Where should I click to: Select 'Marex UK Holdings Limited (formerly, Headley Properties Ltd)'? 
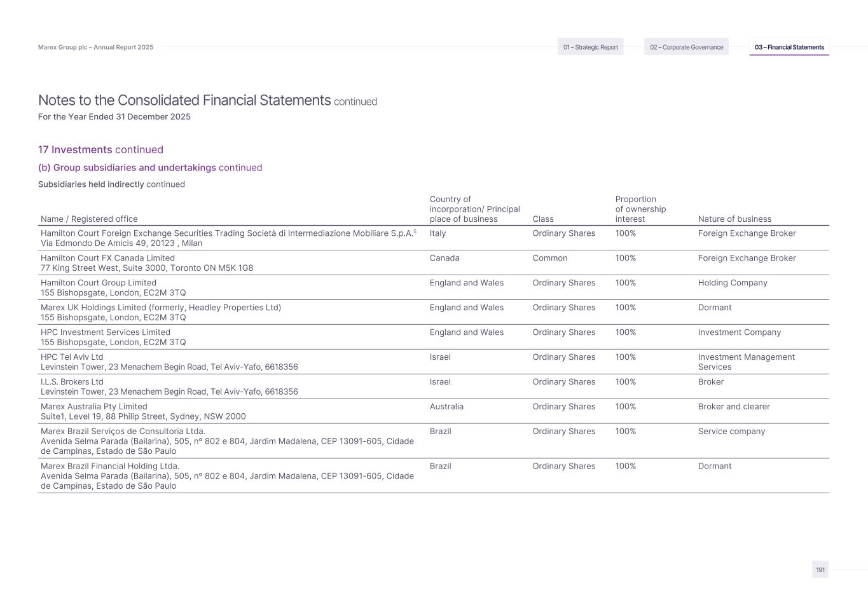tap(161, 308)
